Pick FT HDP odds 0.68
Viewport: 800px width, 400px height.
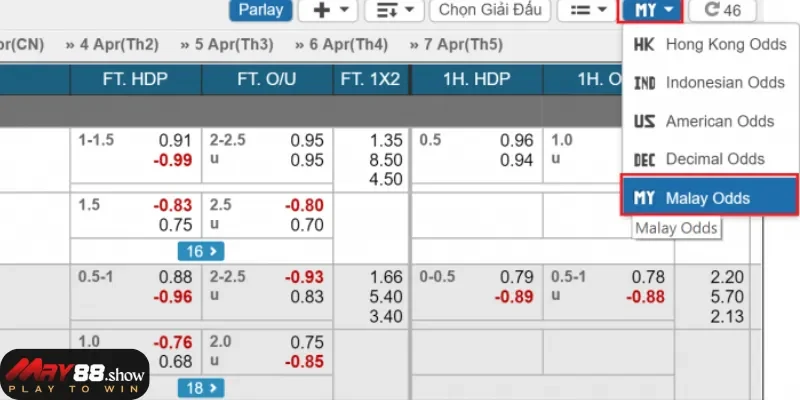(x=175, y=362)
